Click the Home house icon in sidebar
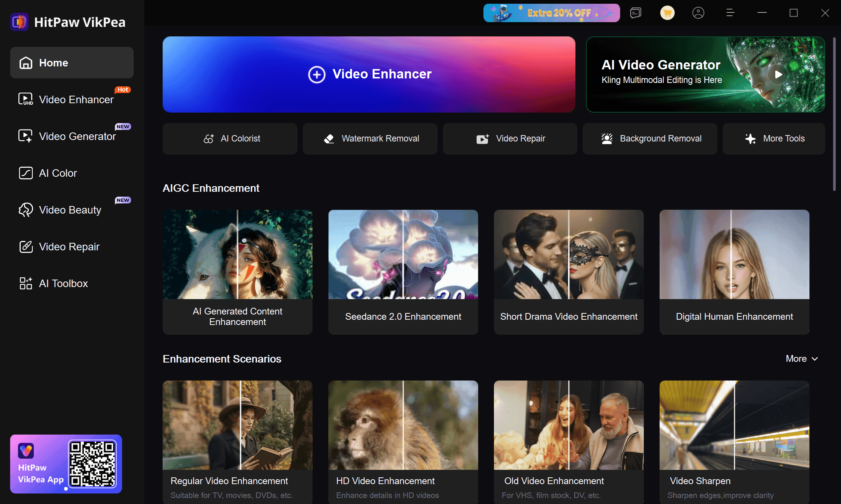The width and height of the screenshot is (841, 504). click(26, 63)
